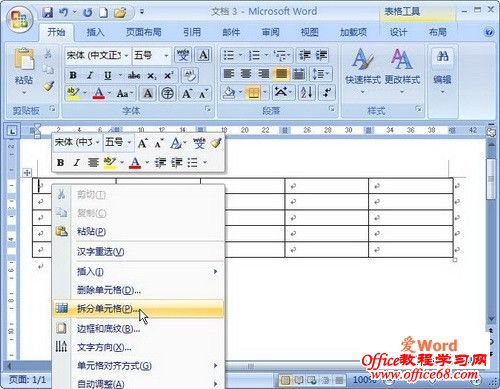This screenshot has width=500, height=389.
Task: Click Numbering list icon in ribbon
Action: tap(254, 55)
